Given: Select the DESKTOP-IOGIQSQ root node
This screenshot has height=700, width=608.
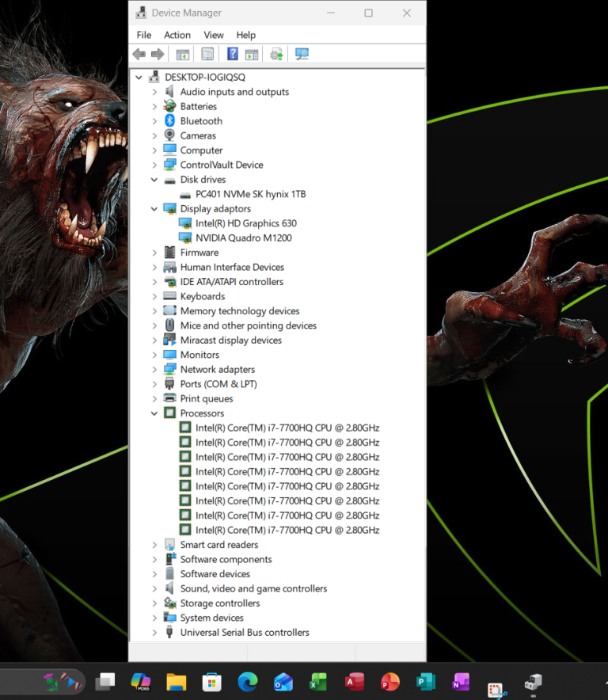Looking at the screenshot, I should tap(205, 78).
